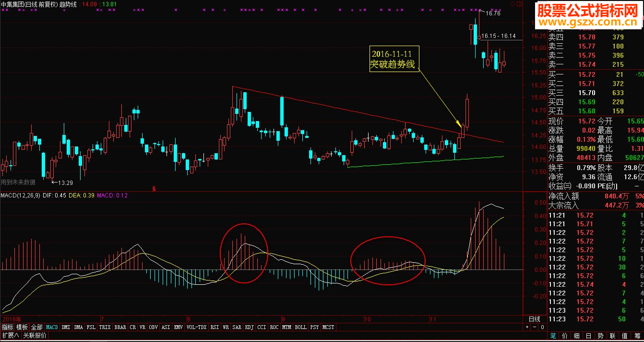
Task: Select the 筹 chips tab
Action: [x=636, y=336]
